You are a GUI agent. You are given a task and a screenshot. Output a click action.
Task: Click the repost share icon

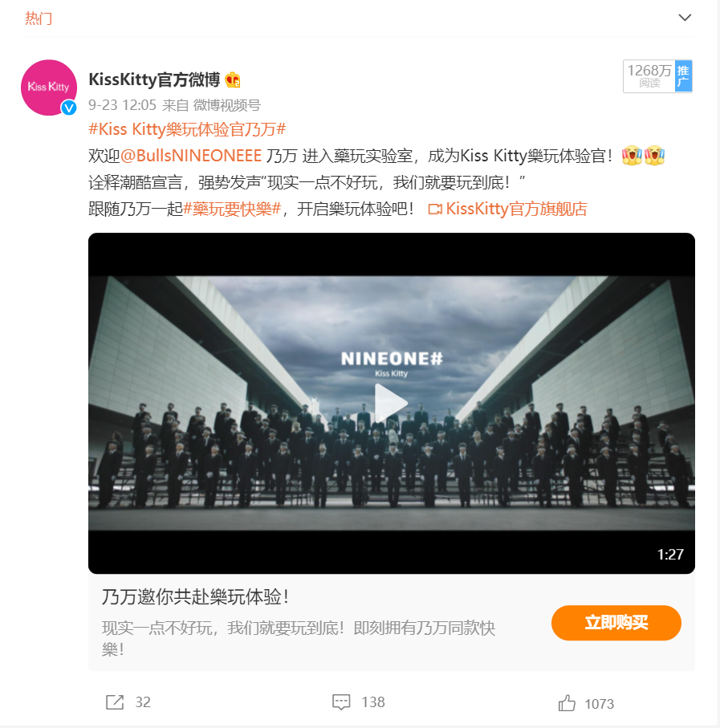115,702
